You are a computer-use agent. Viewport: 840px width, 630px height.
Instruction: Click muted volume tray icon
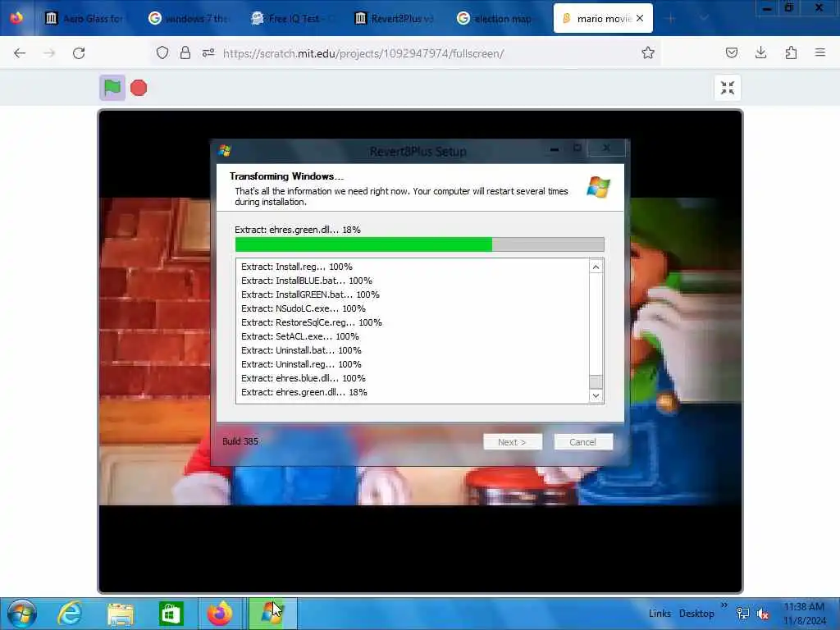[763, 614]
